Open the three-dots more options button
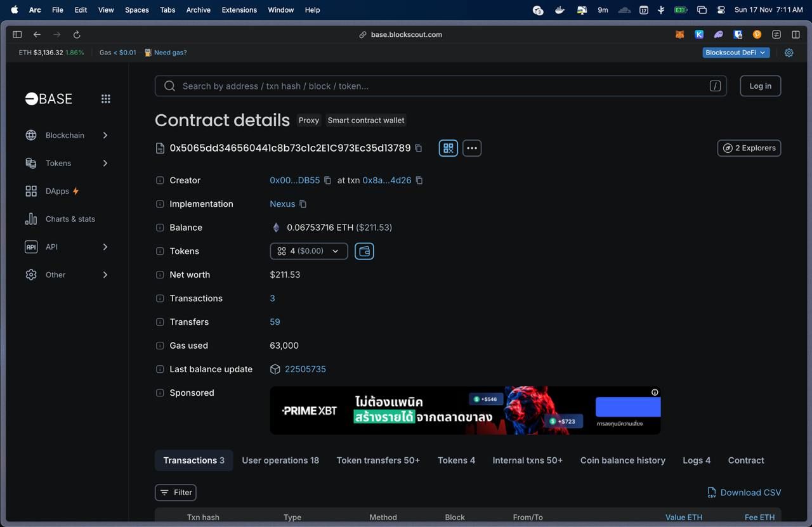 (x=472, y=148)
